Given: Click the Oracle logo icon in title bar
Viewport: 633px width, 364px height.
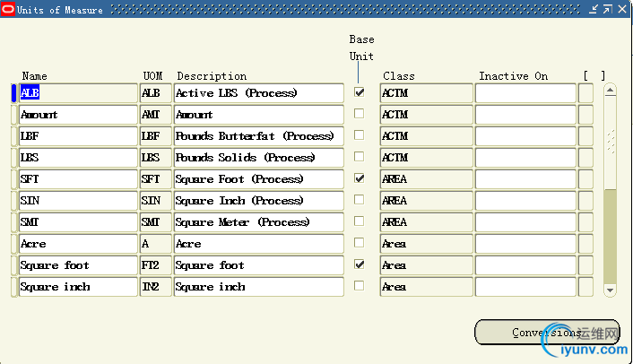Looking at the screenshot, I should tap(8, 9).
